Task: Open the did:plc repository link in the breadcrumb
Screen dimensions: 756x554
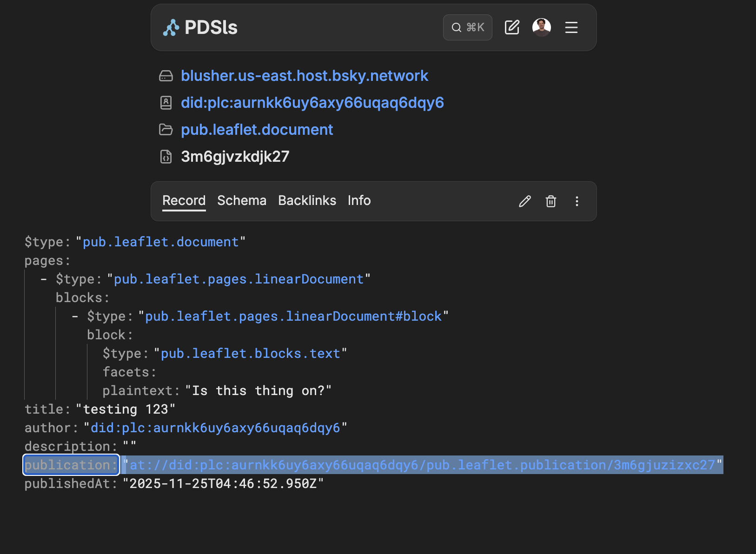Action: click(x=312, y=103)
